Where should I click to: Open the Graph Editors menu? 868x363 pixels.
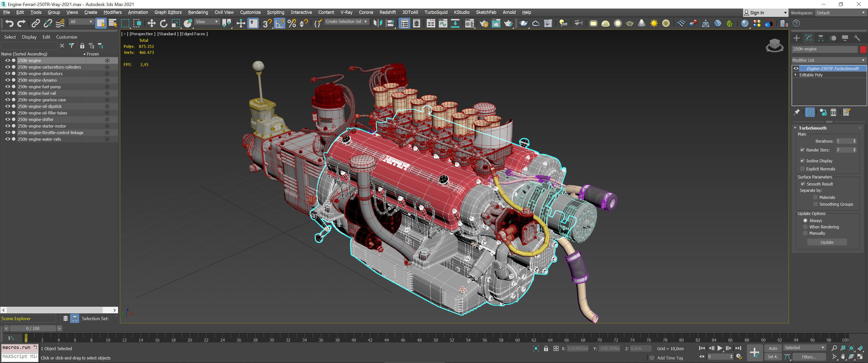(x=168, y=12)
